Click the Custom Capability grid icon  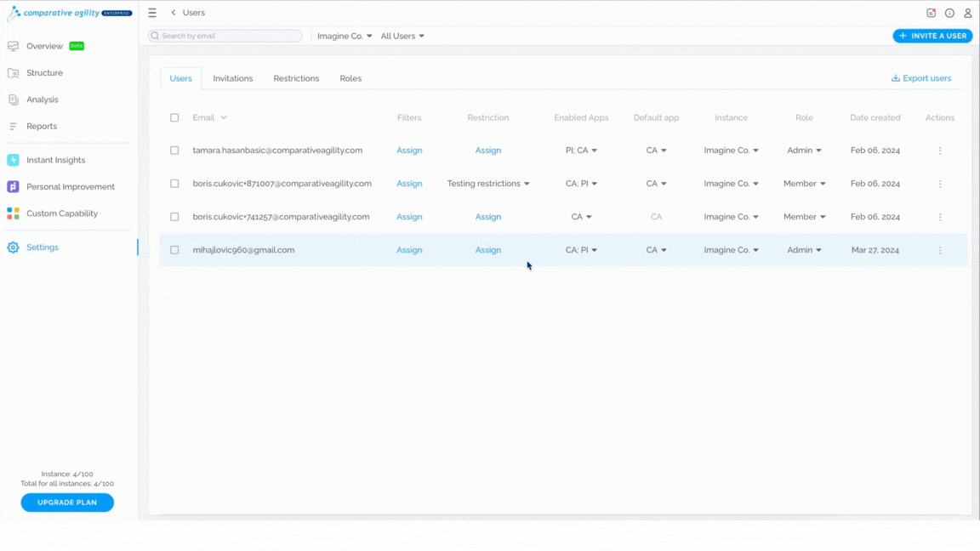pyautogui.click(x=13, y=213)
